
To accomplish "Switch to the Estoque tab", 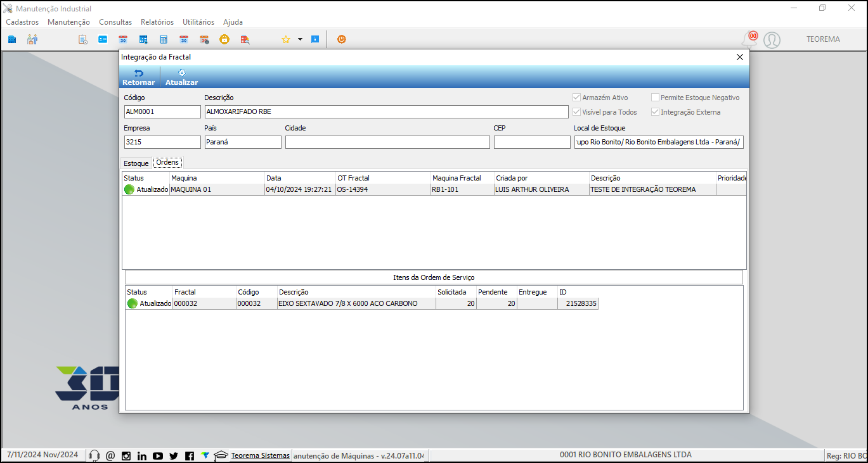I will click(136, 163).
